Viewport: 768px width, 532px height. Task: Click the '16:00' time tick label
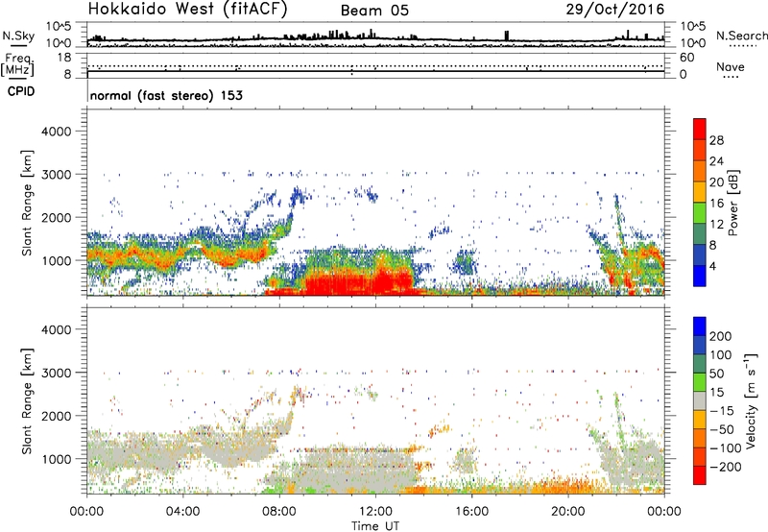(471, 512)
